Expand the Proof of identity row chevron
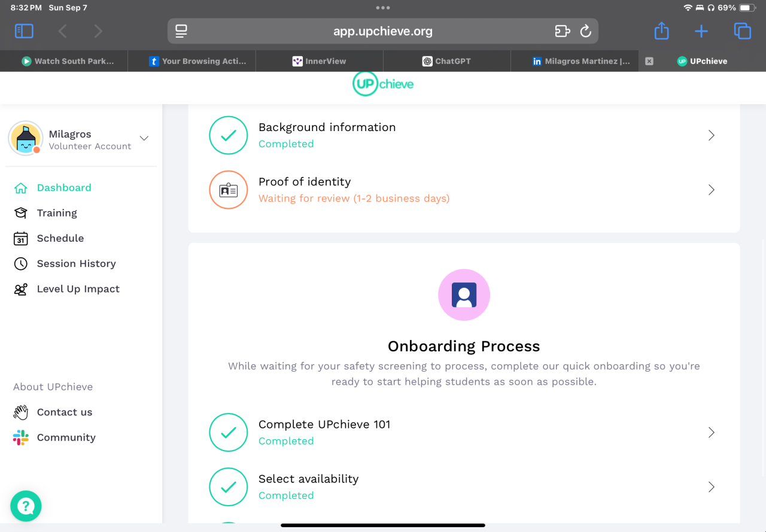 712,190
